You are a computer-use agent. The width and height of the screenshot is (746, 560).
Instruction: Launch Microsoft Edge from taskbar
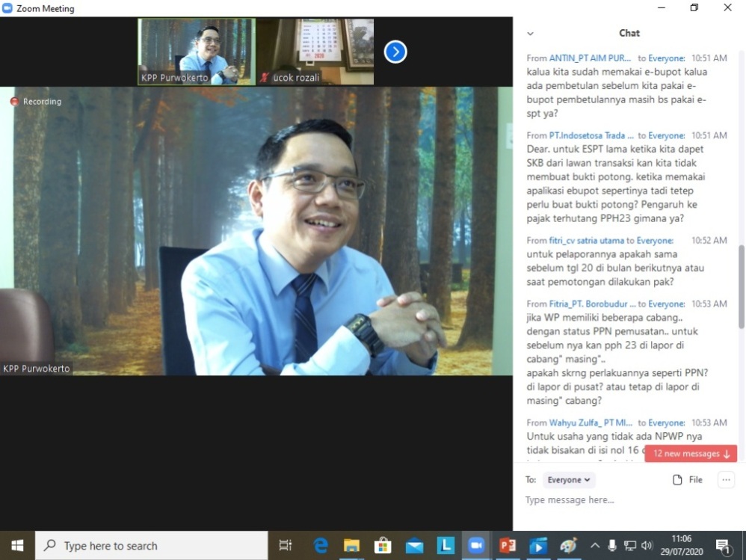(321, 546)
